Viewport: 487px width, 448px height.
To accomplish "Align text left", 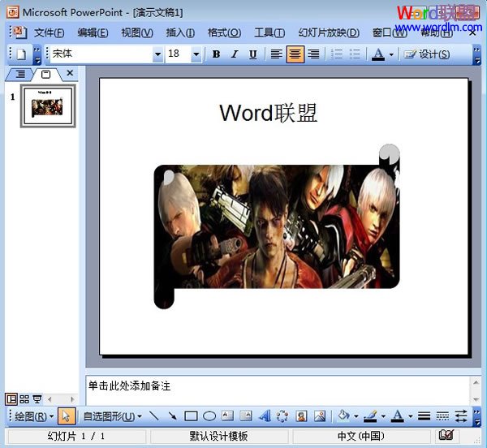I will (276, 54).
